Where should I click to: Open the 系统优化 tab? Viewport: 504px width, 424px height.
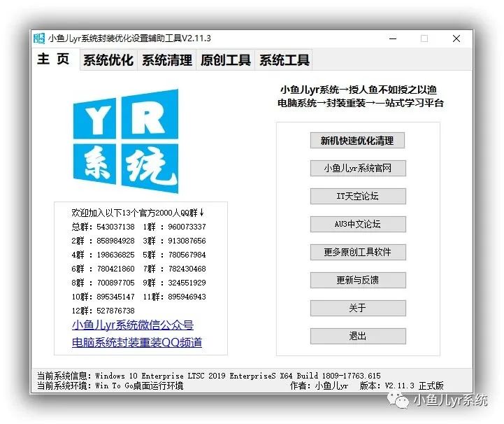(x=108, y=60)
